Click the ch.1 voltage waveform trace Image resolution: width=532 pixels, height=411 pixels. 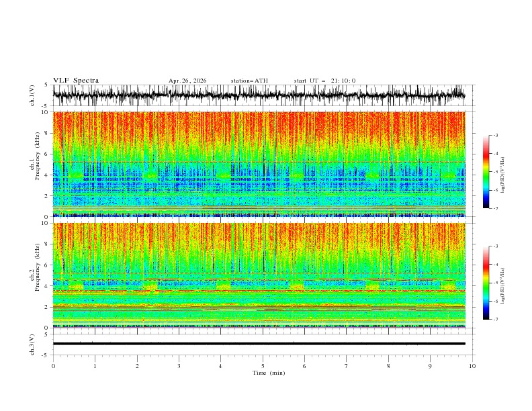(x=259, y=95)
